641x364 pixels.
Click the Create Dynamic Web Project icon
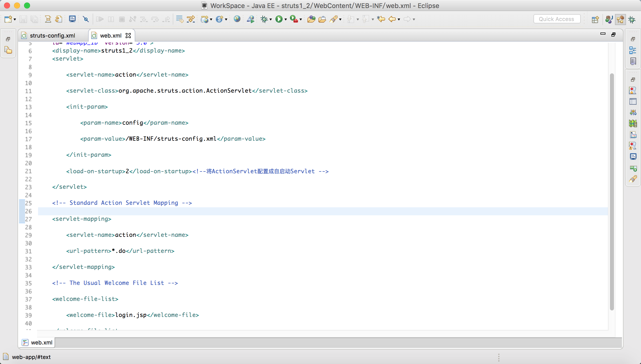tap(205, 19)
